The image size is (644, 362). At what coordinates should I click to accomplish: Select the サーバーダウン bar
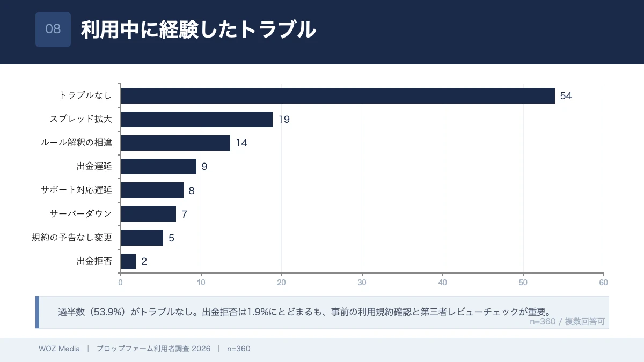148,214
